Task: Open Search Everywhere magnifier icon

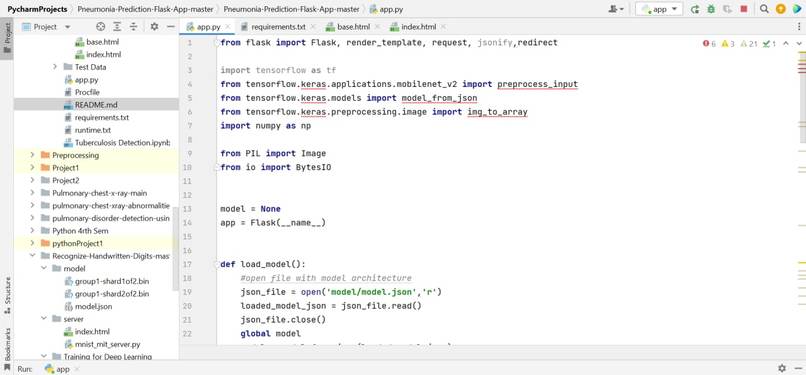Action: 764,9
